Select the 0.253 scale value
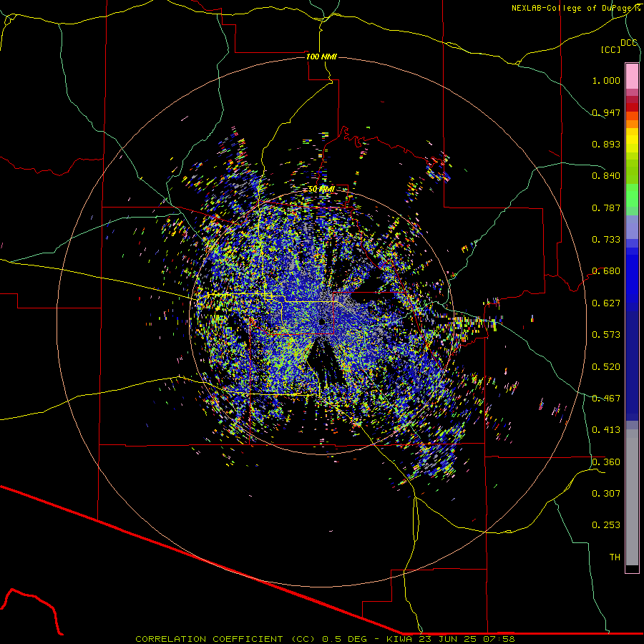This screenshot has width=644, height=644. pyautogui.click(x=606, y=525)
